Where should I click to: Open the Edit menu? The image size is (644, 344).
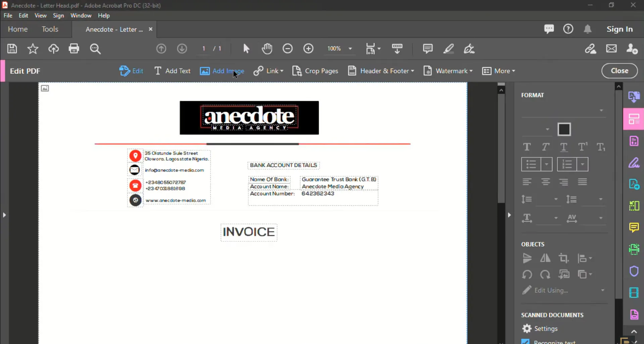coord(23,15)
